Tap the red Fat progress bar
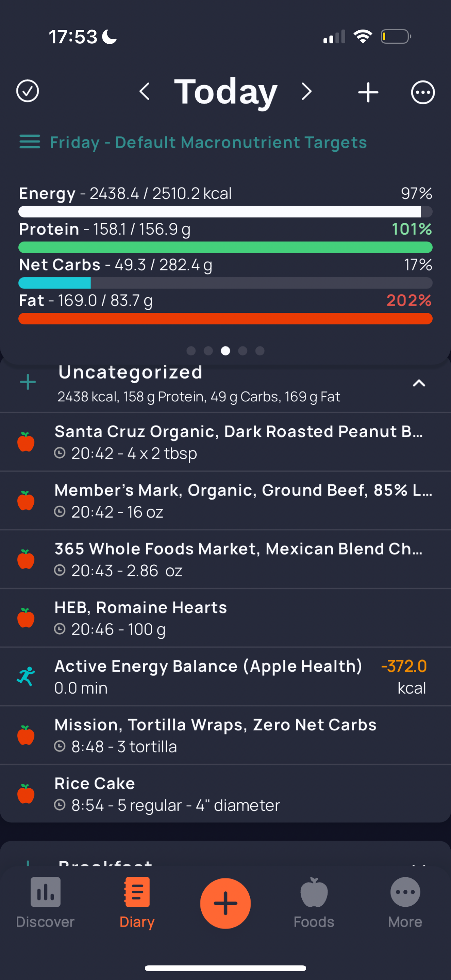The width and height of the screenshot is (451, 980). coord(225,319)
